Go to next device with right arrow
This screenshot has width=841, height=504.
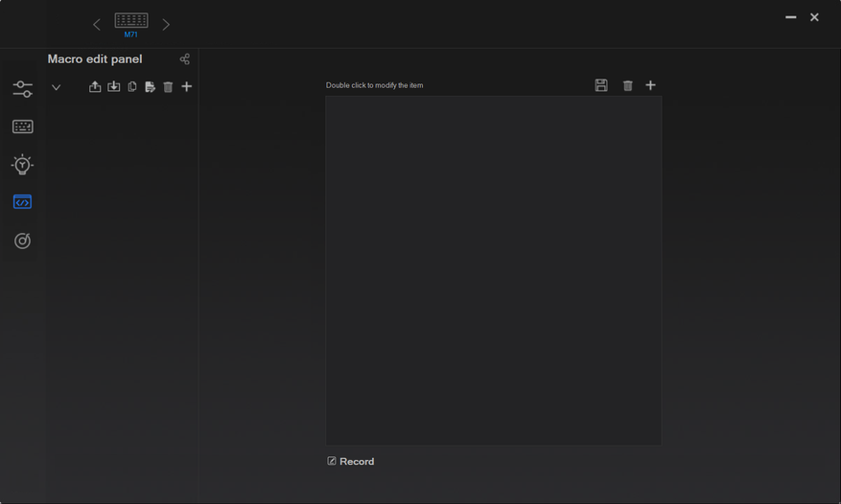pyautogui.click(x=166, y=24)
